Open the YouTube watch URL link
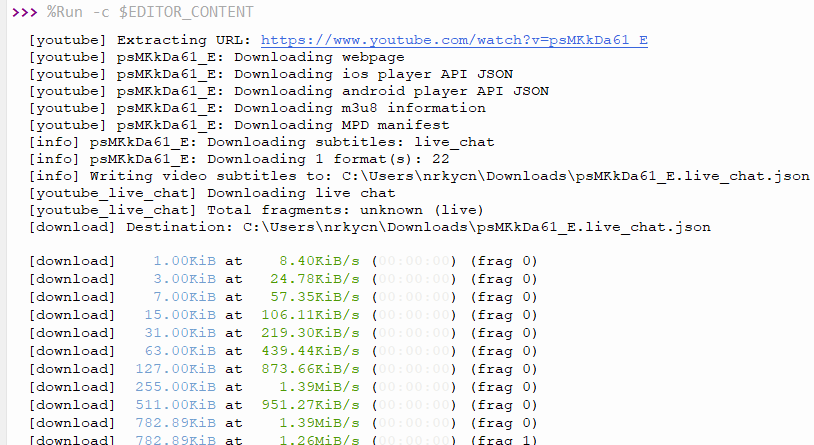This screenshot has width=814, height=445. (454, 40)
